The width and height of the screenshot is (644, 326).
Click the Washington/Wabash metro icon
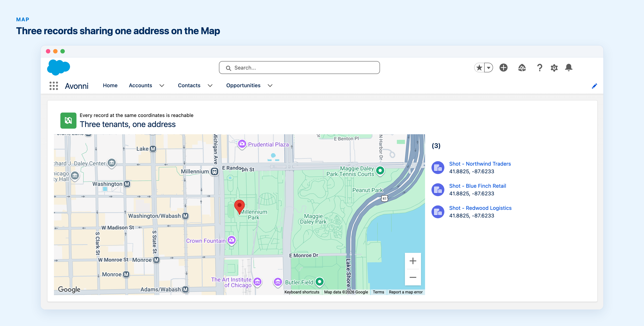pyautogui.click(x=185, y=216)
